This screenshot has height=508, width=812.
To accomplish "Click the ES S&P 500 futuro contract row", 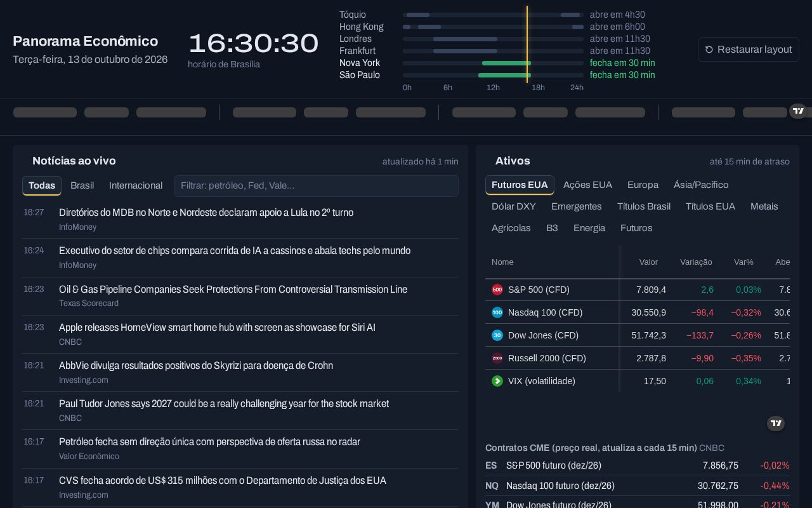I will point(638,465).
